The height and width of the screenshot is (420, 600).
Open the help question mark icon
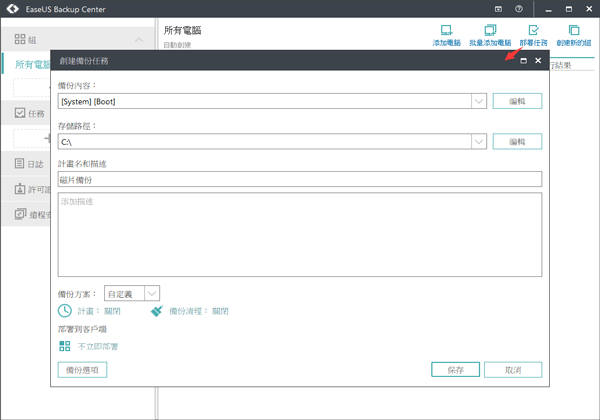tap(519, 9)
